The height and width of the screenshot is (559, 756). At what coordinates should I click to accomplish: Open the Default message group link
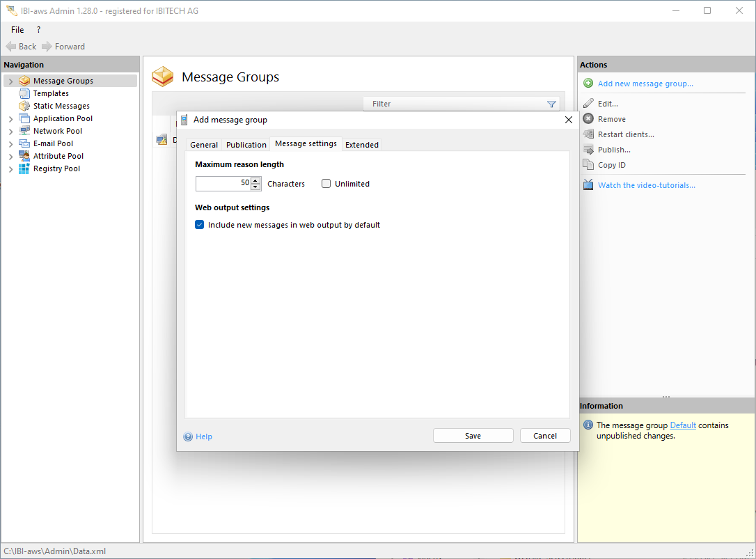pyautogui.click(x=683, y=425)
